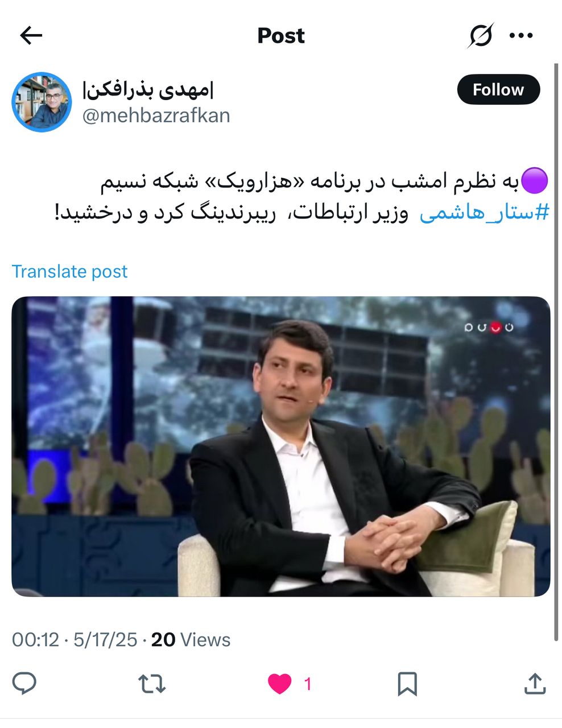Open the 20 Views count

(191, 640)
